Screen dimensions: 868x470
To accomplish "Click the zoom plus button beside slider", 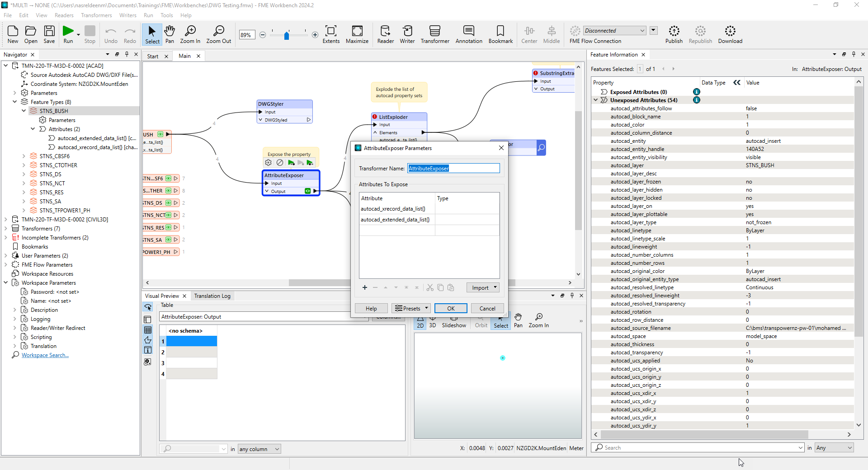I will pos(315,35).
